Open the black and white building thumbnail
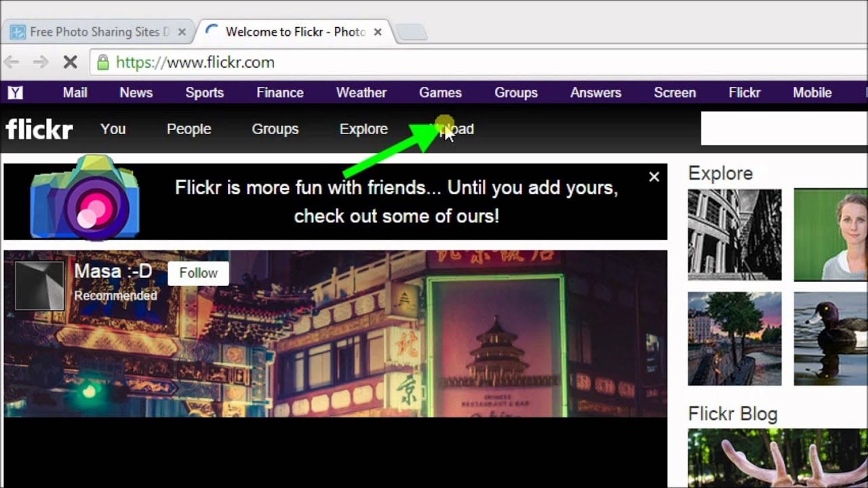Screen dimensions: 868x488 [735, 235]
